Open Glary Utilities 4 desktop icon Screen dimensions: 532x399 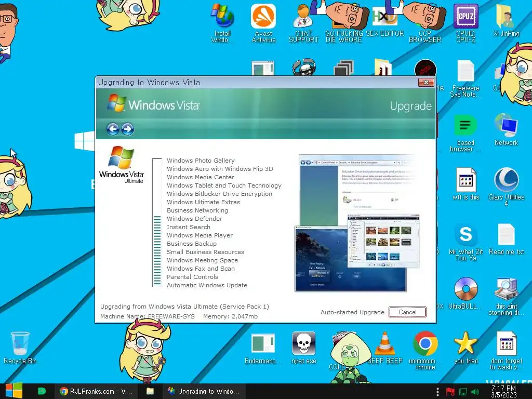pyautogui.click(x=506, y=187)
